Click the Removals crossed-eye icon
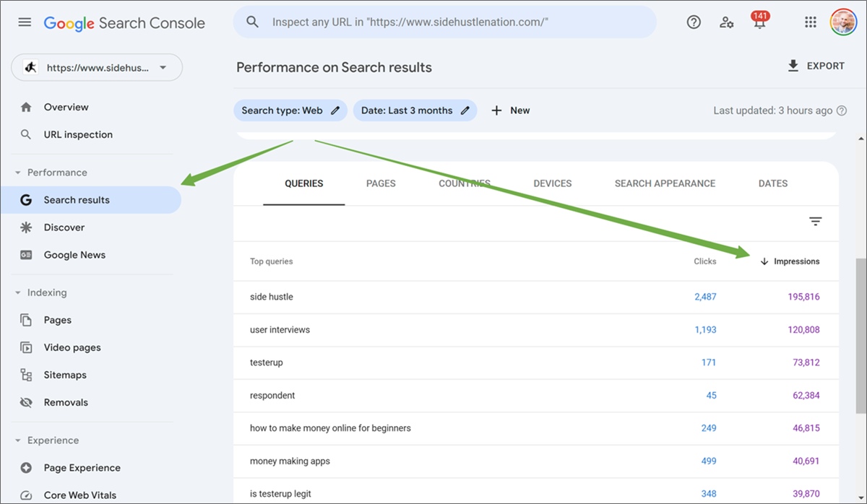 click(26, 402)
